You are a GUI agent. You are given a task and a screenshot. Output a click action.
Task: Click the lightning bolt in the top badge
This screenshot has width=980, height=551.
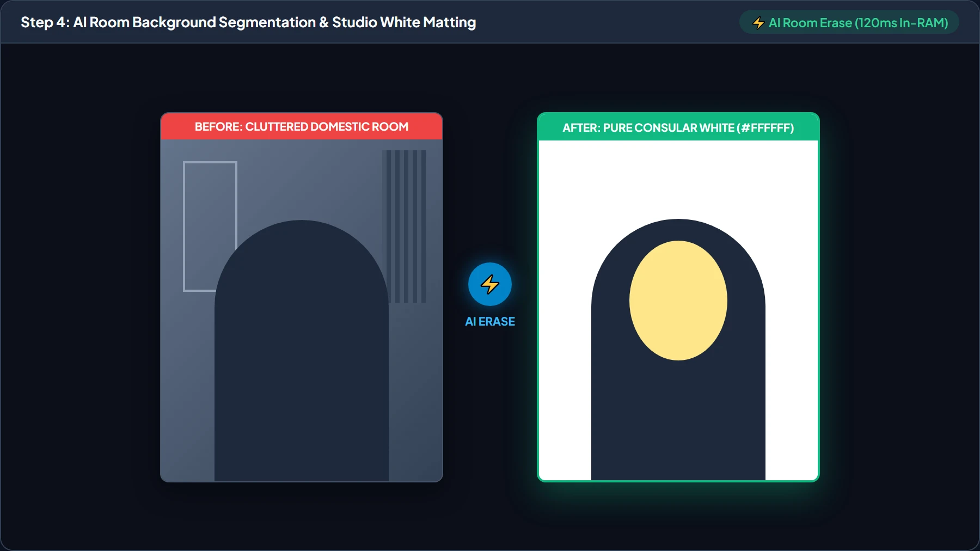click(758, 23)
